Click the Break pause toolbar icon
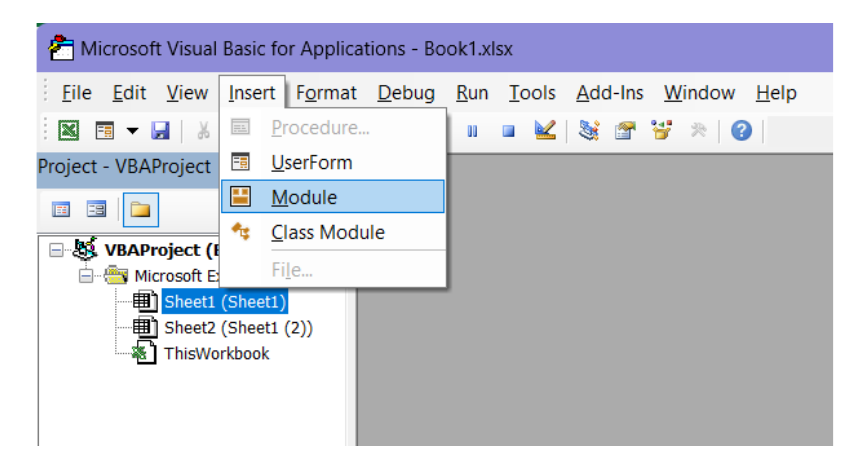This screenshot has width=863, height=473. pyautogui.click(x=472, y=131)
